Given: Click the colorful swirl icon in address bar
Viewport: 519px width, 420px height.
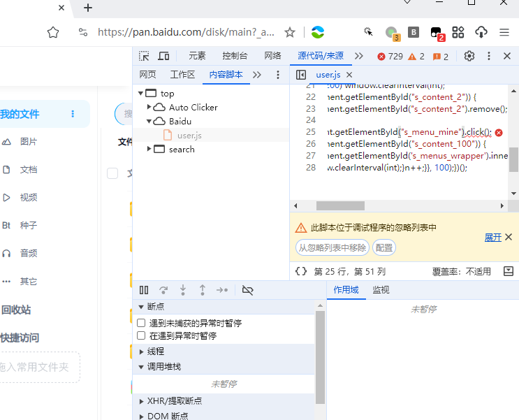Looking at the screenshot, I should pyautogui.click(x=317, y=32).
